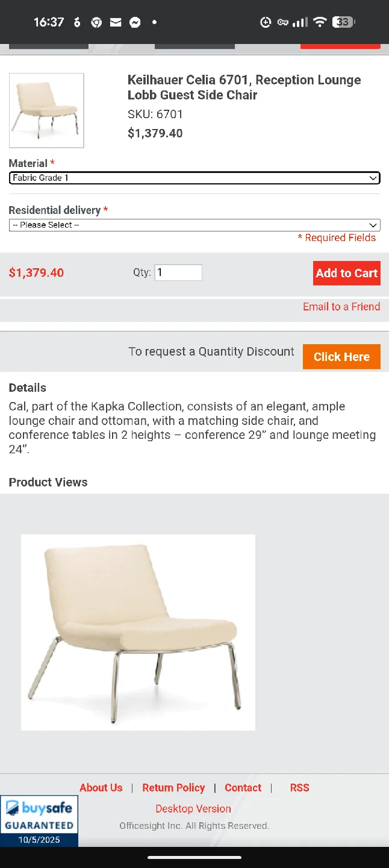Click the Add to Cart button
This screenshot has width=389, height=868.
click(346, 273)
